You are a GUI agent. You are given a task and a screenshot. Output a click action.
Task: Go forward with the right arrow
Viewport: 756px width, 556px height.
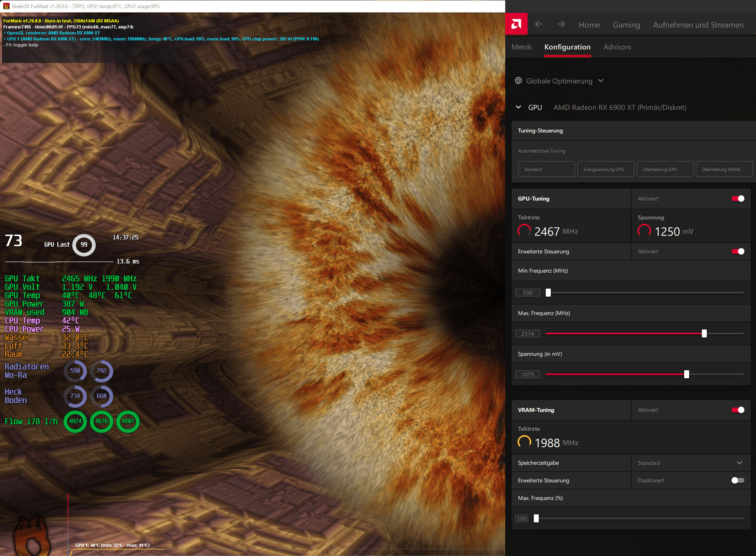click(562, 24)
